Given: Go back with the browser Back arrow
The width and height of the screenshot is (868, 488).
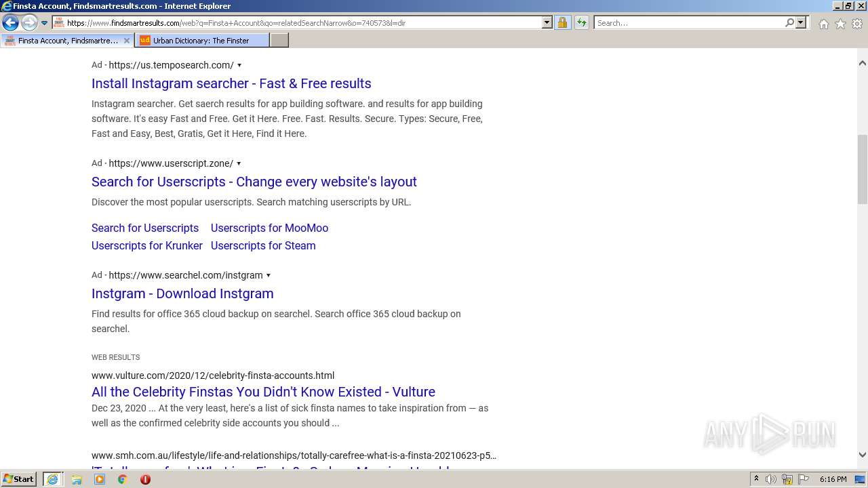Looking at the screenshot, I should tap(10, 23).
